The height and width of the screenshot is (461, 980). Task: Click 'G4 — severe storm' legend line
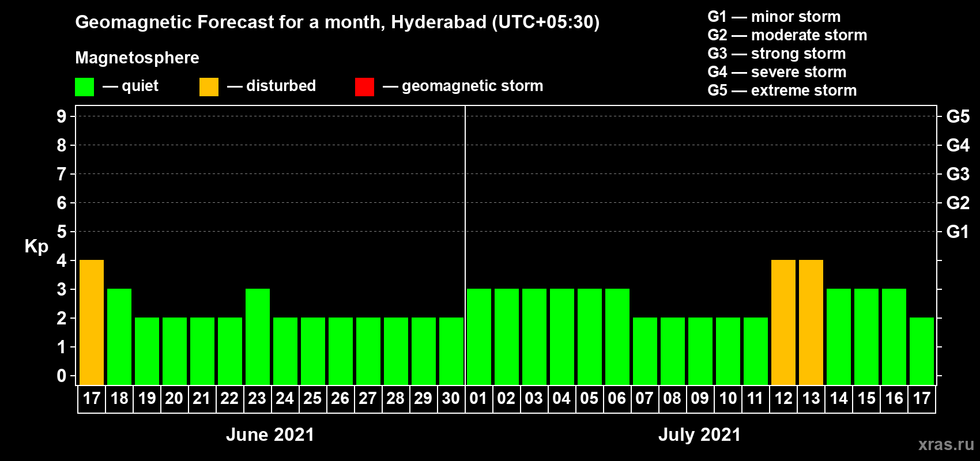[x=777, y=72]
